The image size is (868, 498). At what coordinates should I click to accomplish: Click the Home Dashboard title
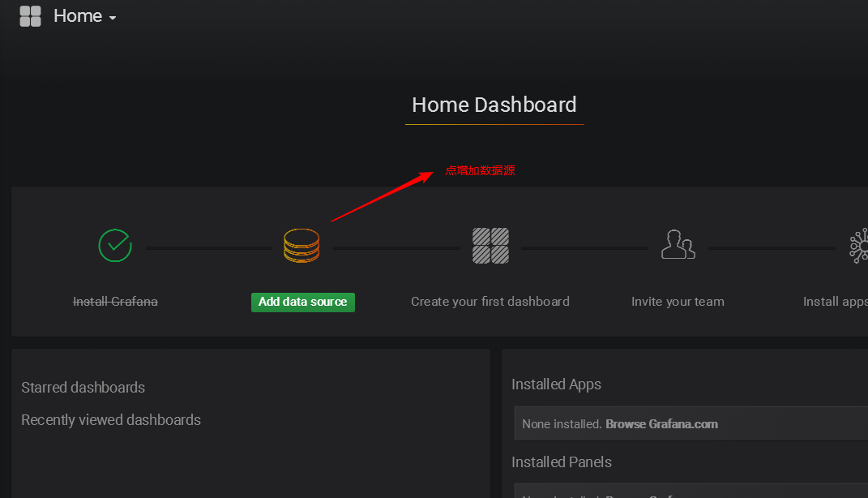coord(494,105)
